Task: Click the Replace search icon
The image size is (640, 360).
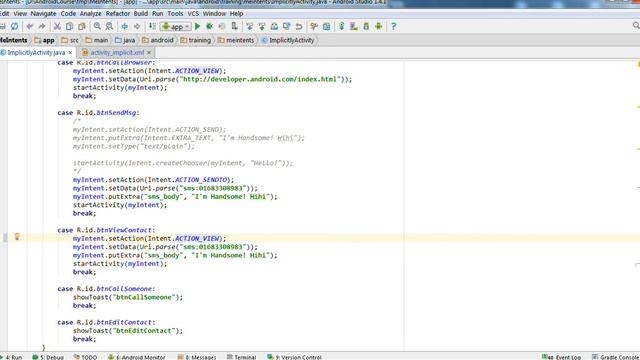Action: tap(109, 27)
